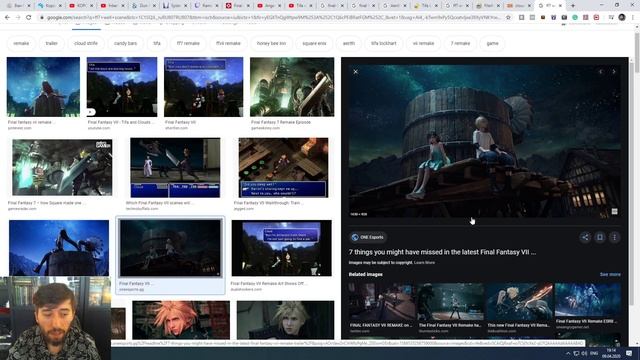640x360 pixels.
Task: Select the 'trailer' filter chip
Action: tap(51, 43)
